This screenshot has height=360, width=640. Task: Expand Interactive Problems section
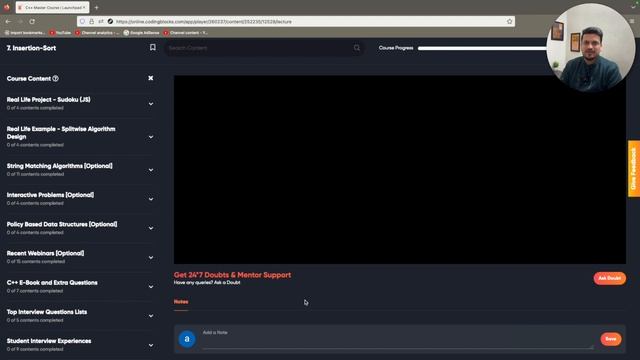[151, 199]
